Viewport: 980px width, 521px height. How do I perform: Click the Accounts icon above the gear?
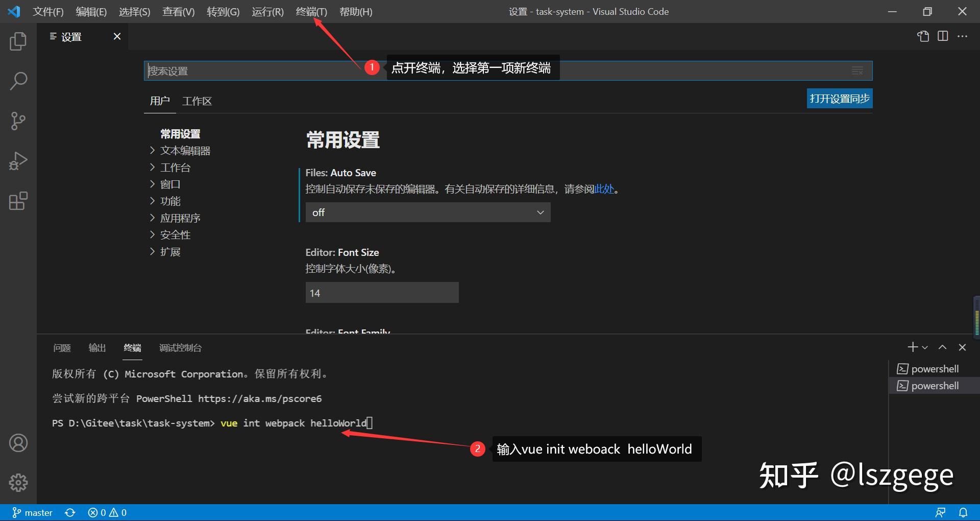click(19, 443)
